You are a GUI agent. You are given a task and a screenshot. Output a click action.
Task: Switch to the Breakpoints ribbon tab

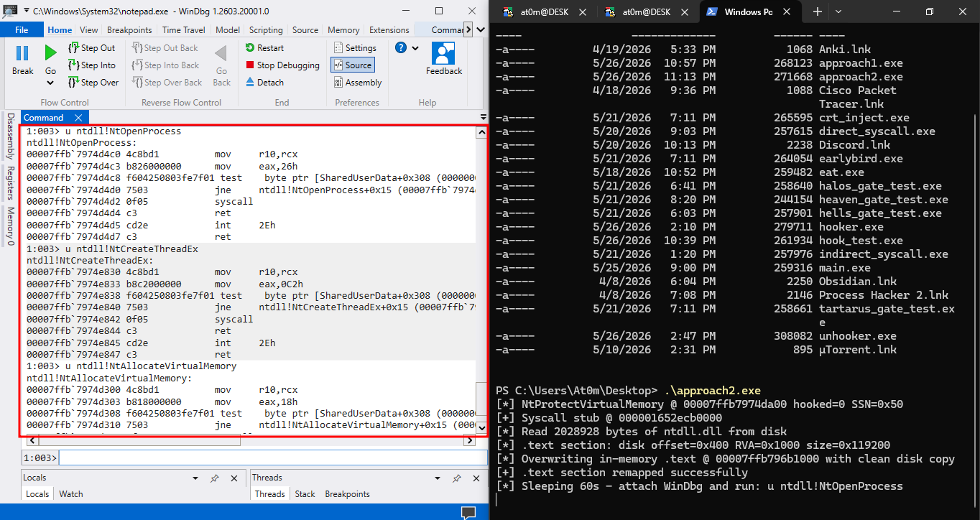(129, 30)
